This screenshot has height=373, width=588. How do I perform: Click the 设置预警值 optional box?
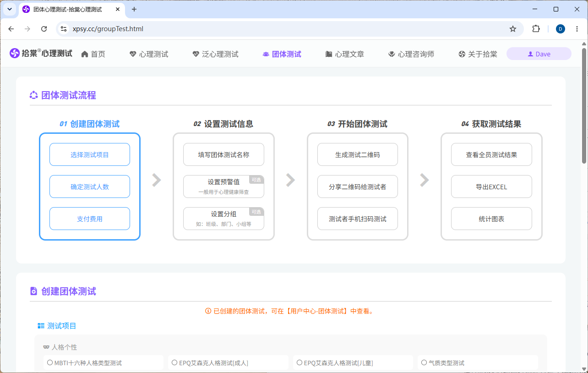tap(223, 186)
